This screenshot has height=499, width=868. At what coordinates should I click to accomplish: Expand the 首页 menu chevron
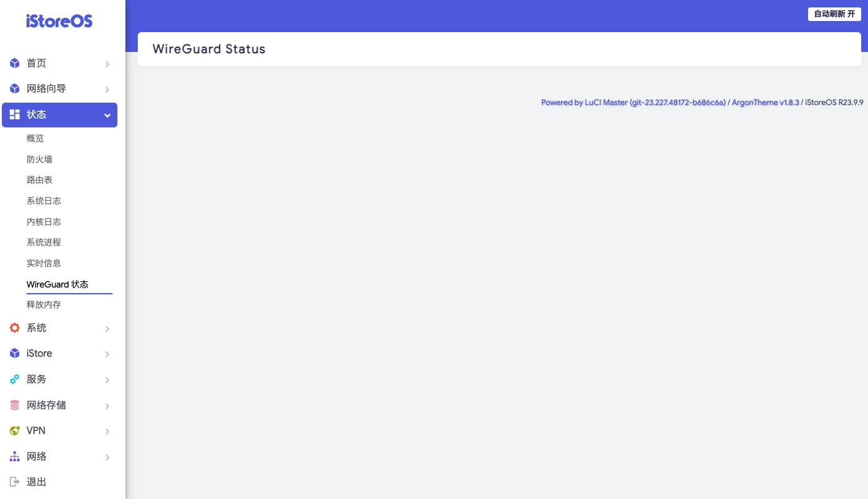pyautogui.click(x=107, y=64)
